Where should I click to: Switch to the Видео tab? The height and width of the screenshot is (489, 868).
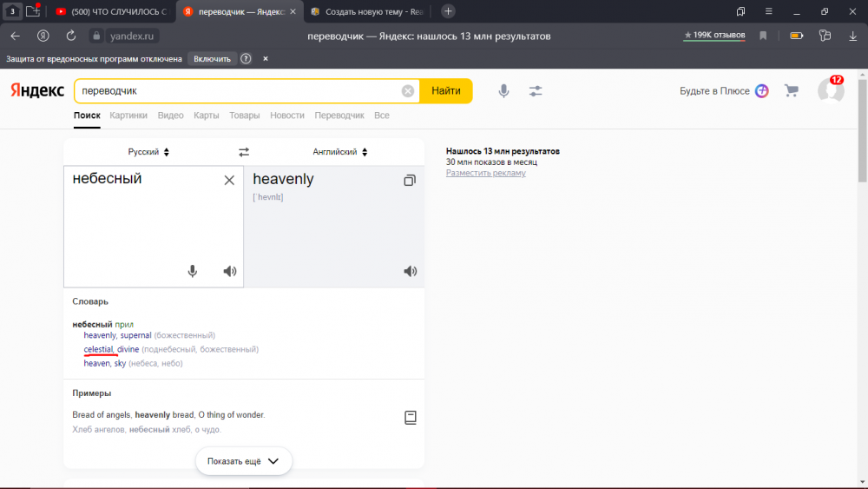[x=170, y=116]
